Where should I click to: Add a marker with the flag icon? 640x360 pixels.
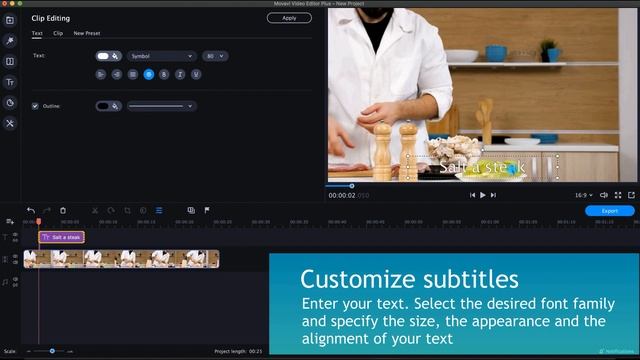click(207, 210)
